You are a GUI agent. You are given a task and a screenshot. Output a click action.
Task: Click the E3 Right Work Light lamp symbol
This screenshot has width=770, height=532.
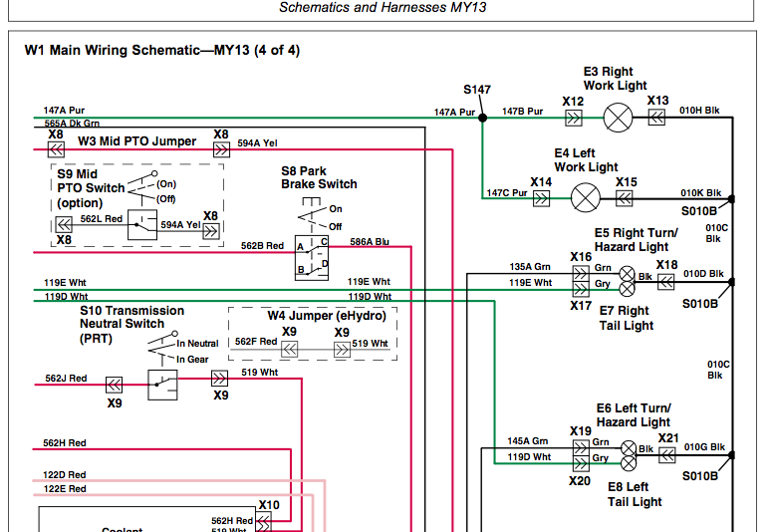618,118
